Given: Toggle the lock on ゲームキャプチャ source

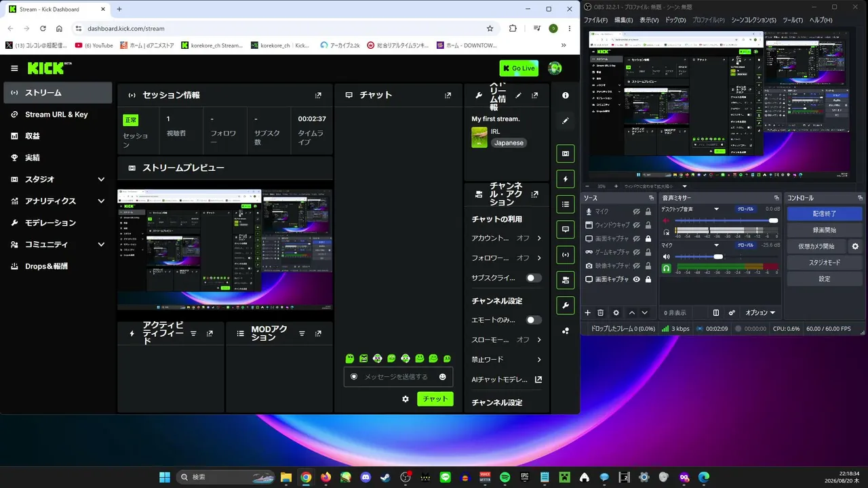Looking at the screenshot, I should 648,252.
